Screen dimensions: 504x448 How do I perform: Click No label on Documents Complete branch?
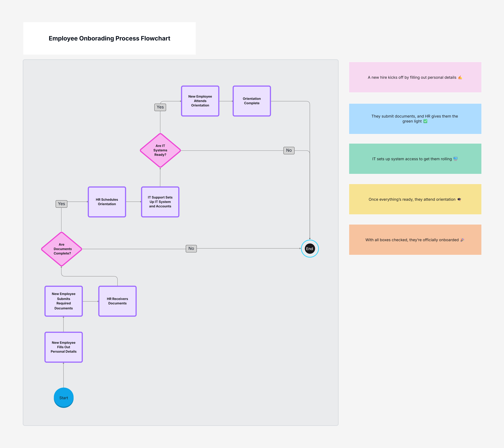pyautogui.click(x=191, y=249)
